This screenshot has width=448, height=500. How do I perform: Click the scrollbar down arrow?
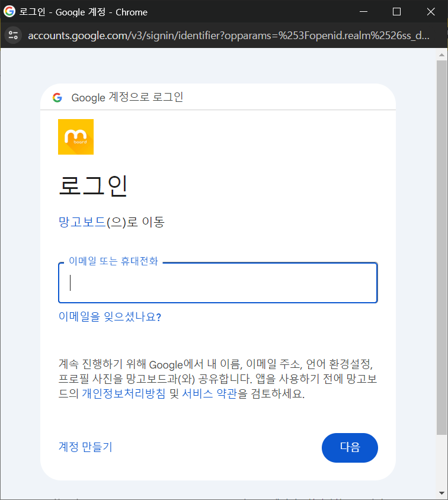(441, 493)
